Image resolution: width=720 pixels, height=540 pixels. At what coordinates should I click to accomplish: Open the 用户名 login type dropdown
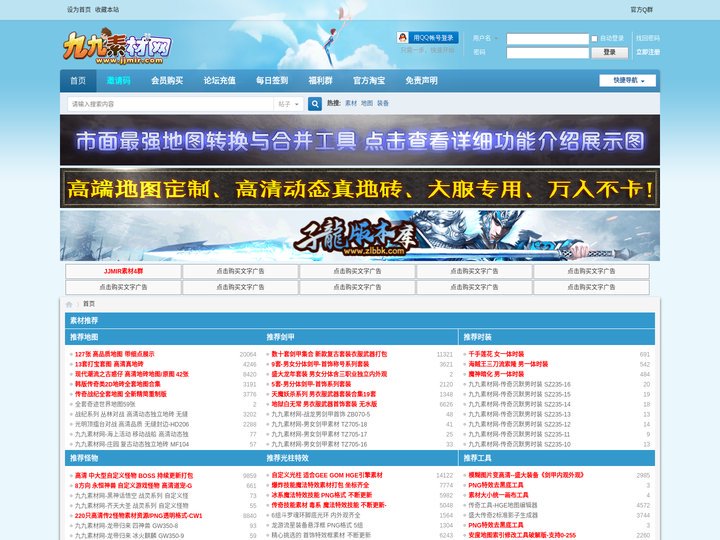(x=485, y=38)
